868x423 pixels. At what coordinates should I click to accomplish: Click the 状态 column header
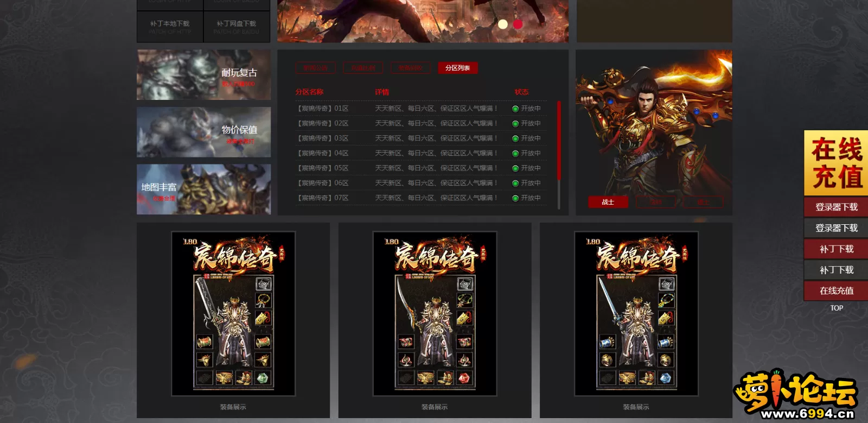[522, 92]
